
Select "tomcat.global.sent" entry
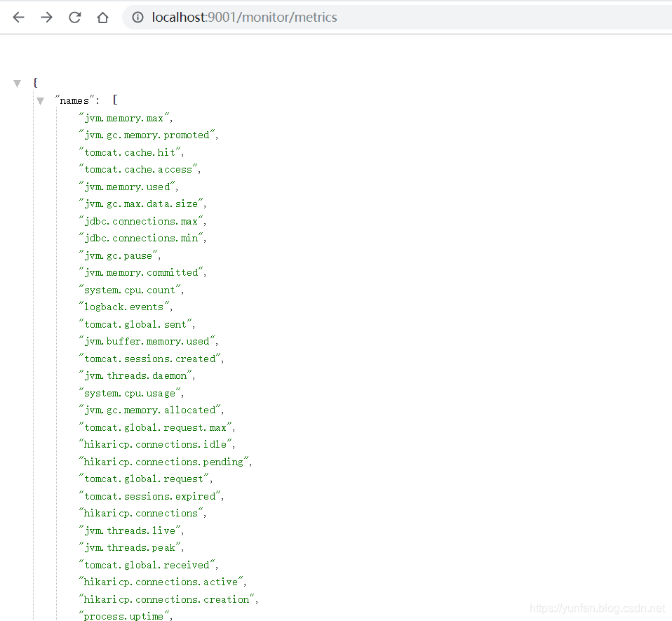[x=135, y=324]
